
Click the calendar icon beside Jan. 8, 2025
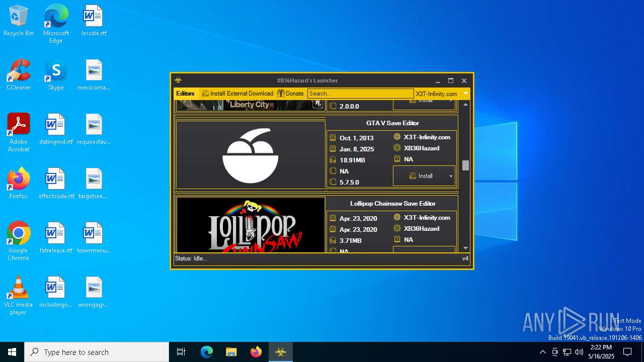(x=333, y=149)
